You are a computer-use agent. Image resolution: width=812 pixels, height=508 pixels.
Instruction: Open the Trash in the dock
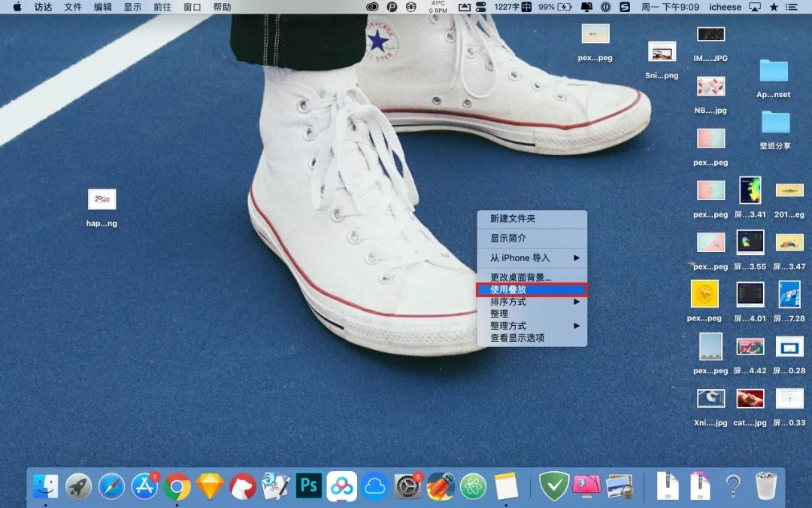(x=765, y=486)
